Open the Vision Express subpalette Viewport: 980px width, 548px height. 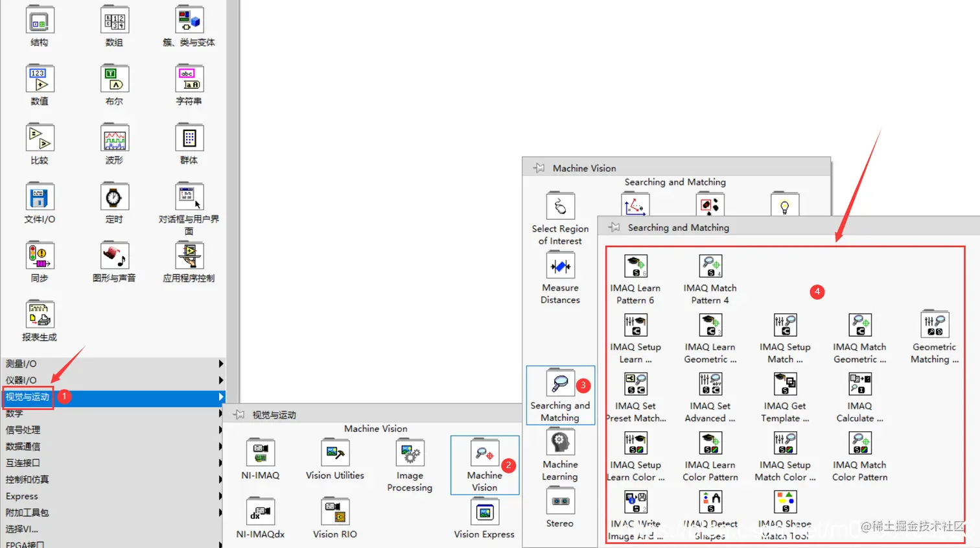[x=485, y=512]
